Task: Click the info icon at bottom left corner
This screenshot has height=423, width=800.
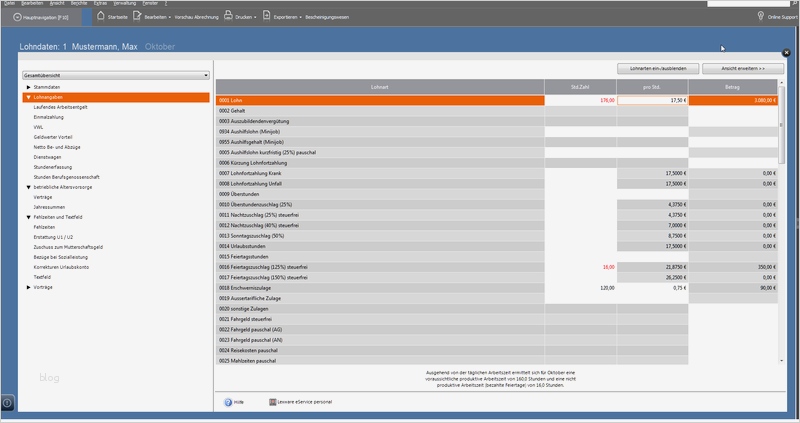Action: click(7, 403)
